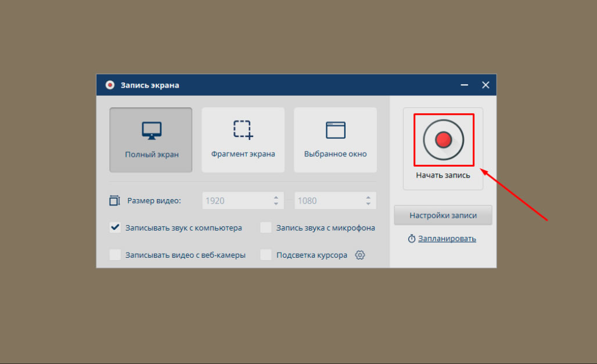Minimize the Запись экрана window
597x364 pixels.
(x=464, y=85)
